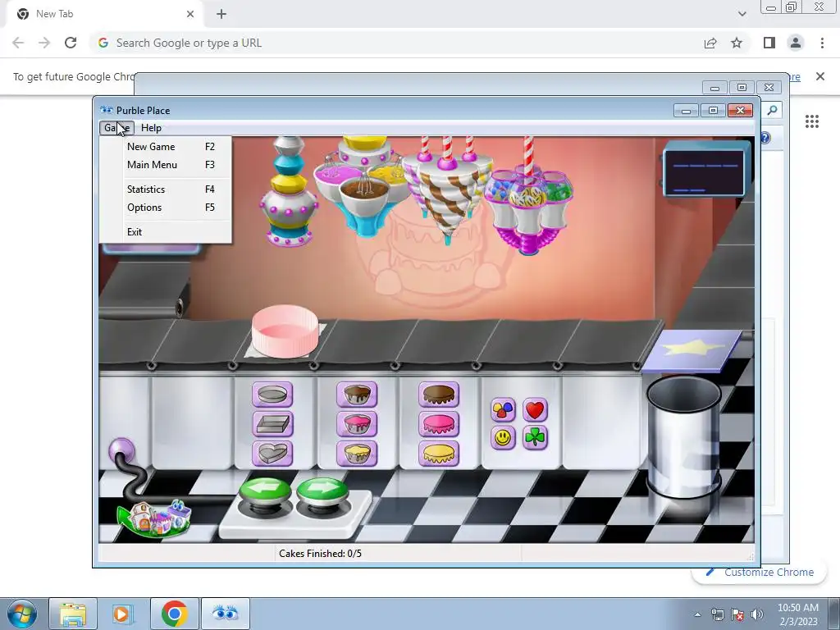Viewport: 840px width, 630px height.
Task: Open Chrome's three-dot menu
Action: (822, 43)
